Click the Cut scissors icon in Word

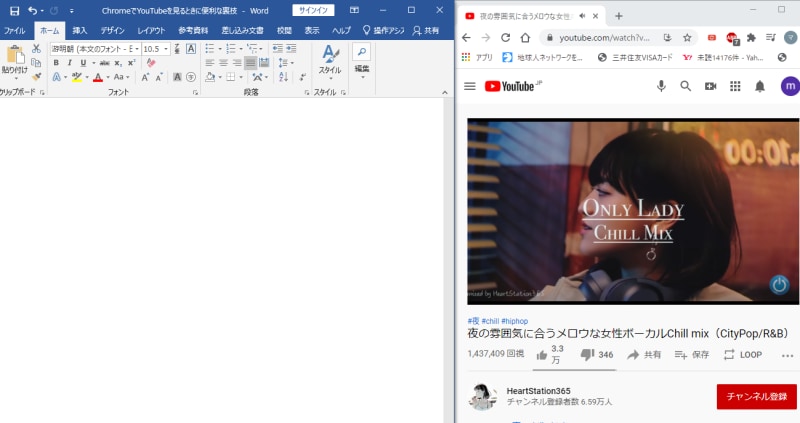(x=36, y=49)
